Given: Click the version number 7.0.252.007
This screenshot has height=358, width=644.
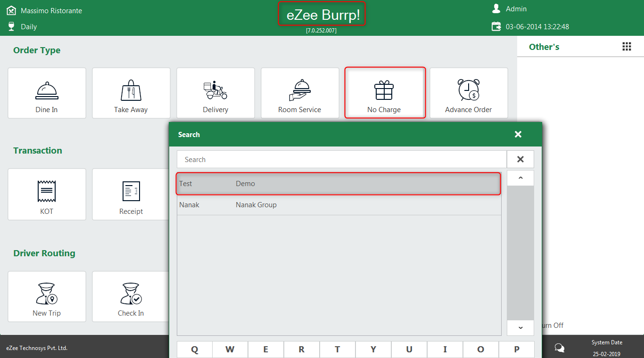Looking at the screenshot, I should (321, 30).
